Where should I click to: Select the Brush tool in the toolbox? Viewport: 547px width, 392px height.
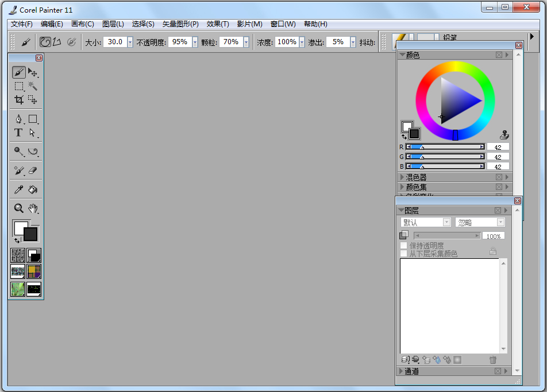[19, 72]
